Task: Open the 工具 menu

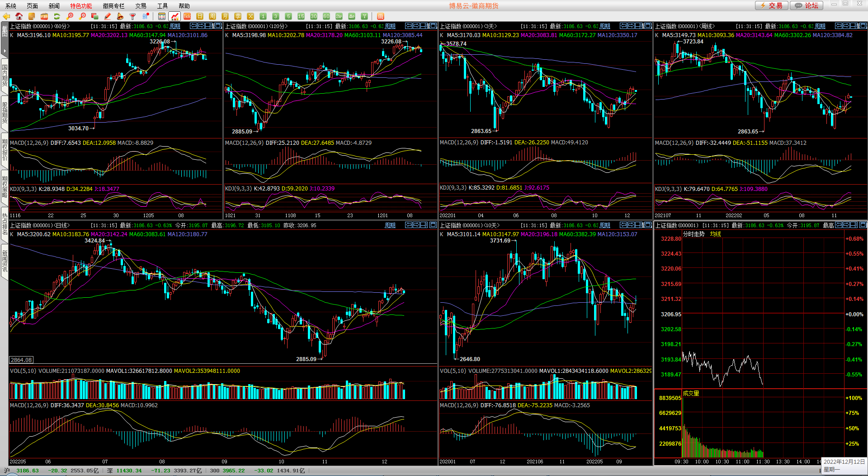Action: point(162,6)
